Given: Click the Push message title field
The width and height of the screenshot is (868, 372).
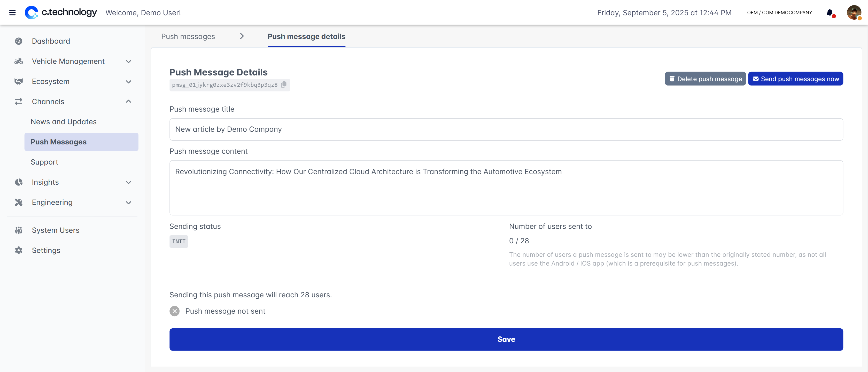Looking at the screenshot, I should (x=506, y=129).
